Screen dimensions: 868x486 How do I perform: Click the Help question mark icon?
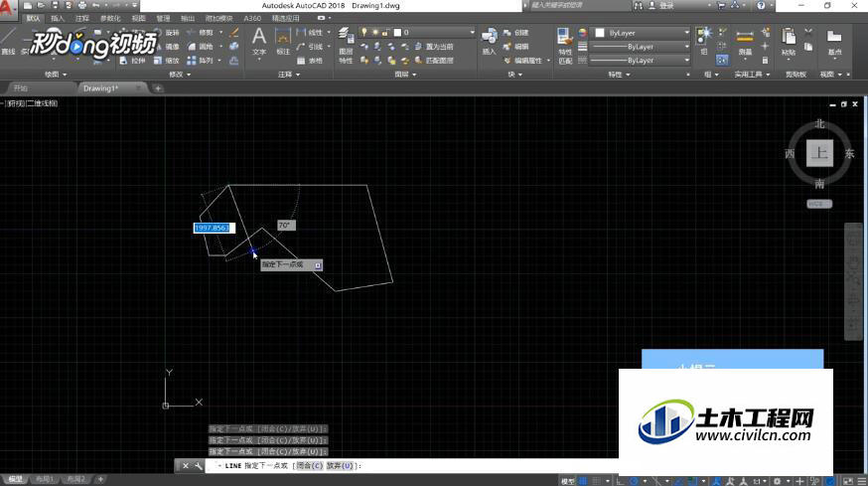click(761, 6)
